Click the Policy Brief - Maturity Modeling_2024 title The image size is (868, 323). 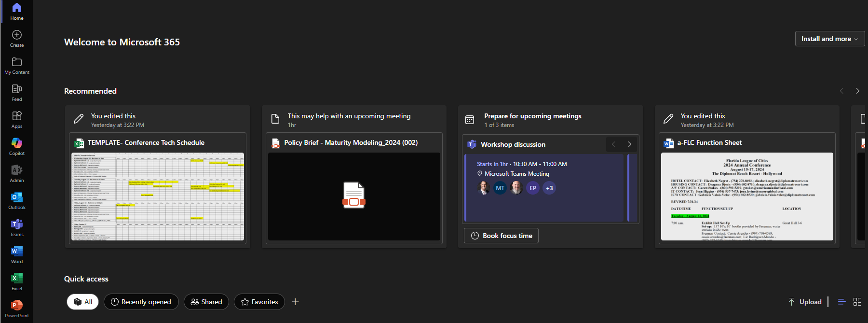click(351, 142)
